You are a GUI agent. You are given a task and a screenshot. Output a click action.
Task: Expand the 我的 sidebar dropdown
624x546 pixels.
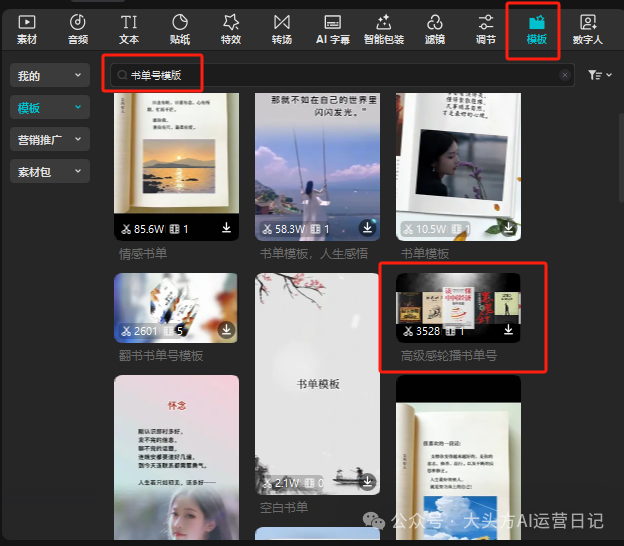coord(50,75)
